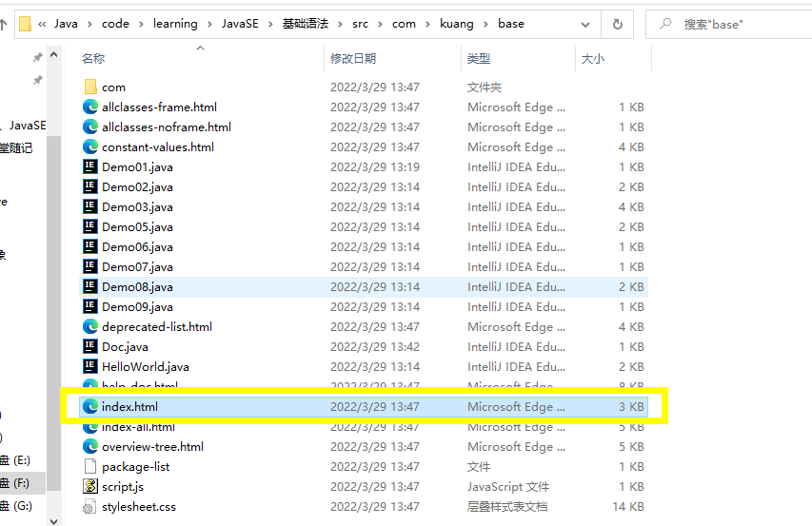Select the file name Demo08.java
The image size is (812, 526).
(137, 287)
